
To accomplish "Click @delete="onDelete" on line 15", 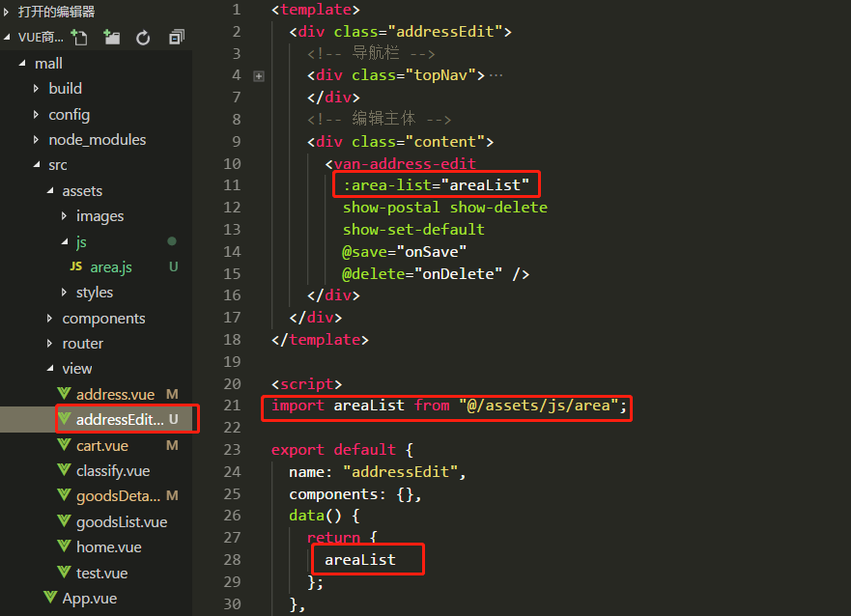I will (422, 274).
